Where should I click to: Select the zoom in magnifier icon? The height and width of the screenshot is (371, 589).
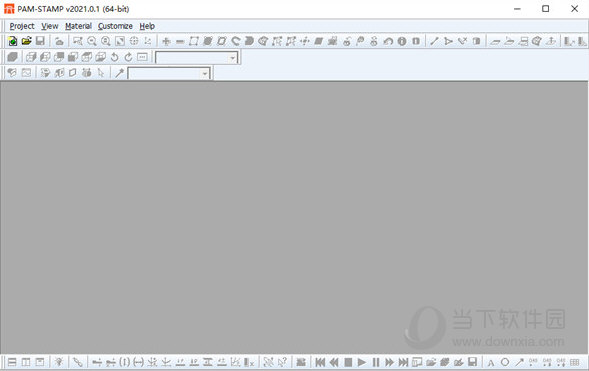point(106,41)
